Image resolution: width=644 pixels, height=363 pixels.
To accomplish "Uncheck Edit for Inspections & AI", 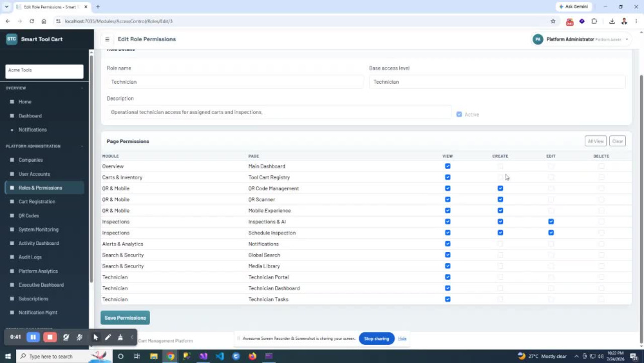I will tap(551, 222).
